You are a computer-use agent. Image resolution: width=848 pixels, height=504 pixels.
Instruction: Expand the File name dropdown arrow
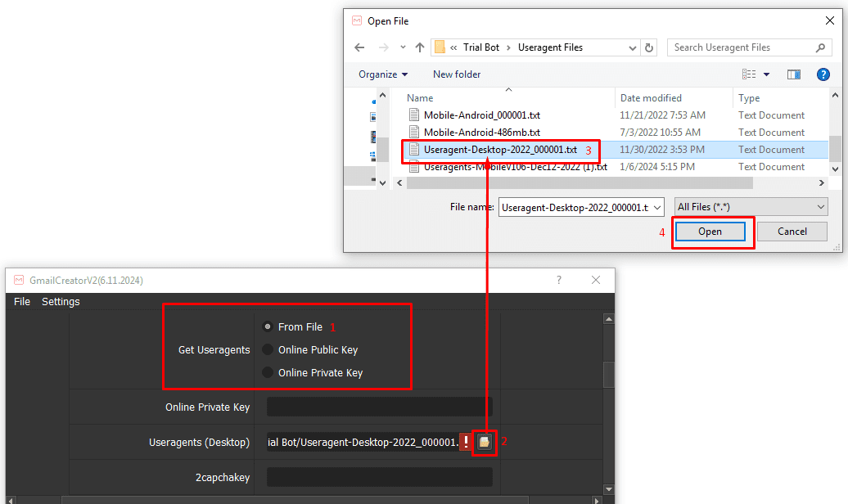coord(657,207)
